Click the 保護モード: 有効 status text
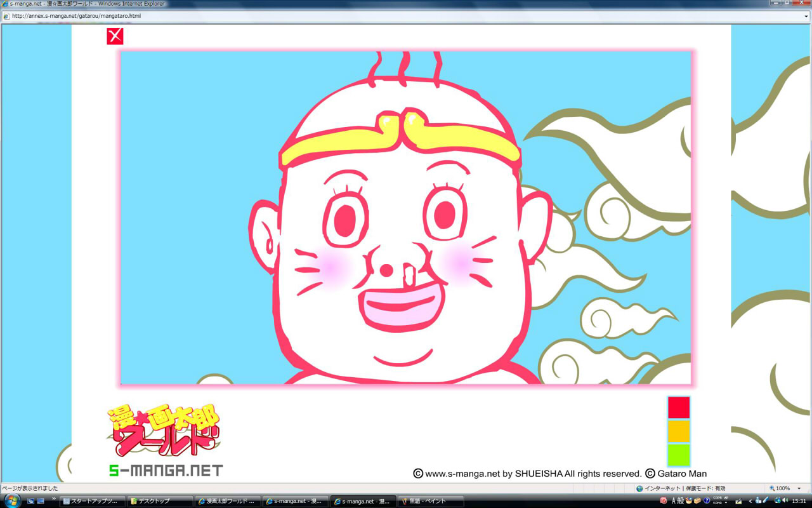 click(x=705, y=488)
